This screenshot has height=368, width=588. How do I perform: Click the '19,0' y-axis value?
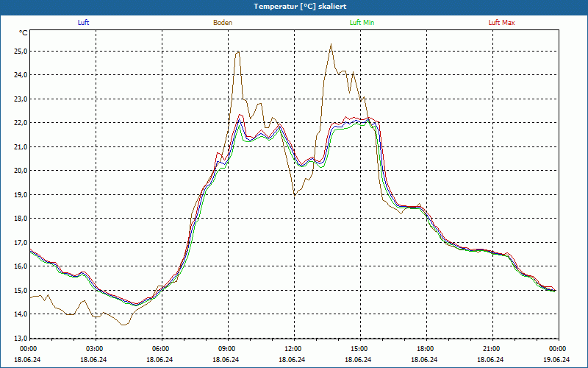tap(21, 194)
